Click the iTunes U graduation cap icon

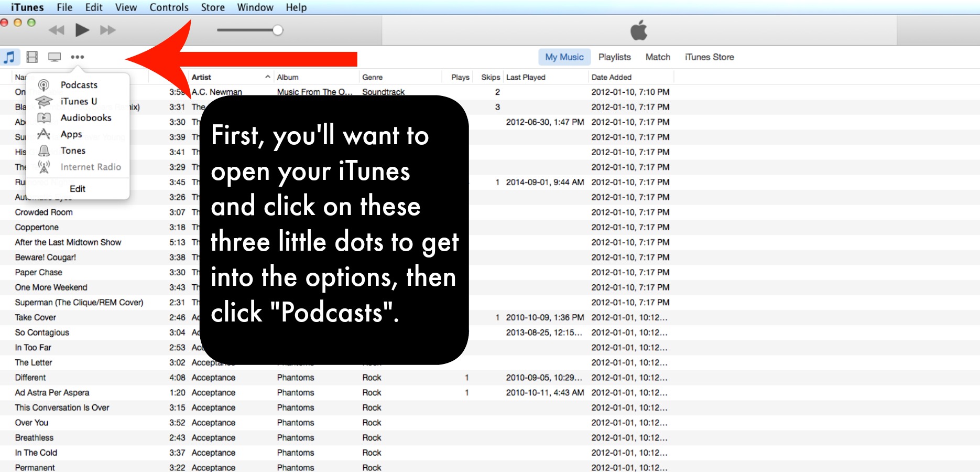click(x=44, y=101)
